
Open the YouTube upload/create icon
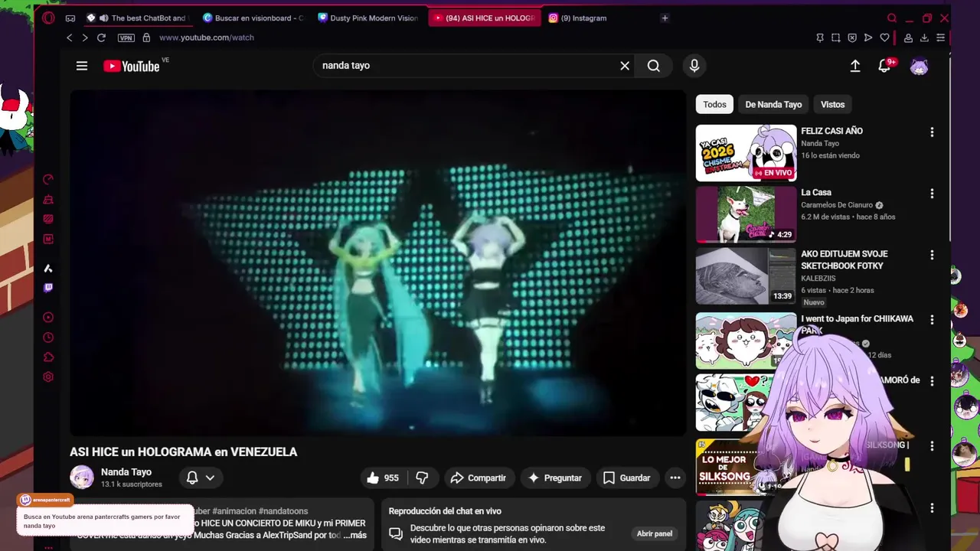855,67
